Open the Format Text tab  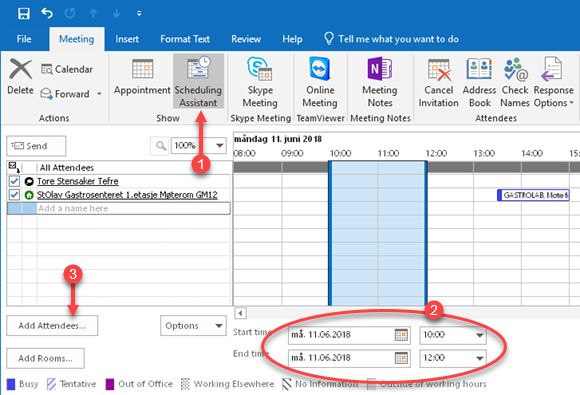click(185, 39)
